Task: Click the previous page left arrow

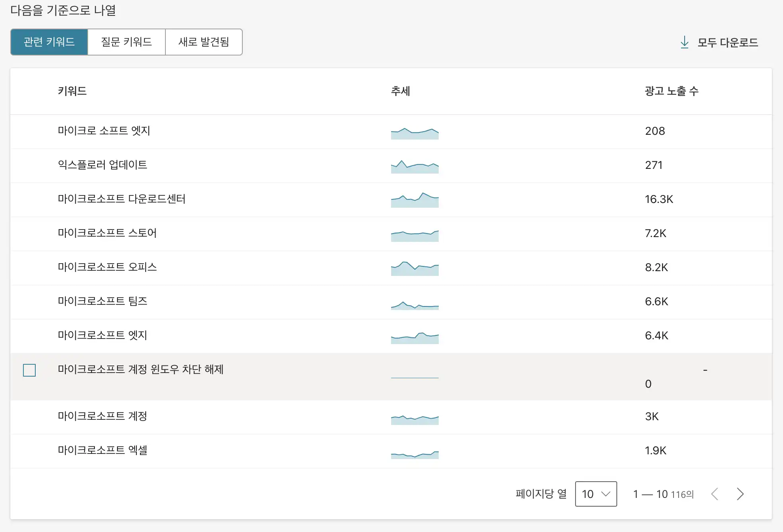Action: tap(716, 494)
